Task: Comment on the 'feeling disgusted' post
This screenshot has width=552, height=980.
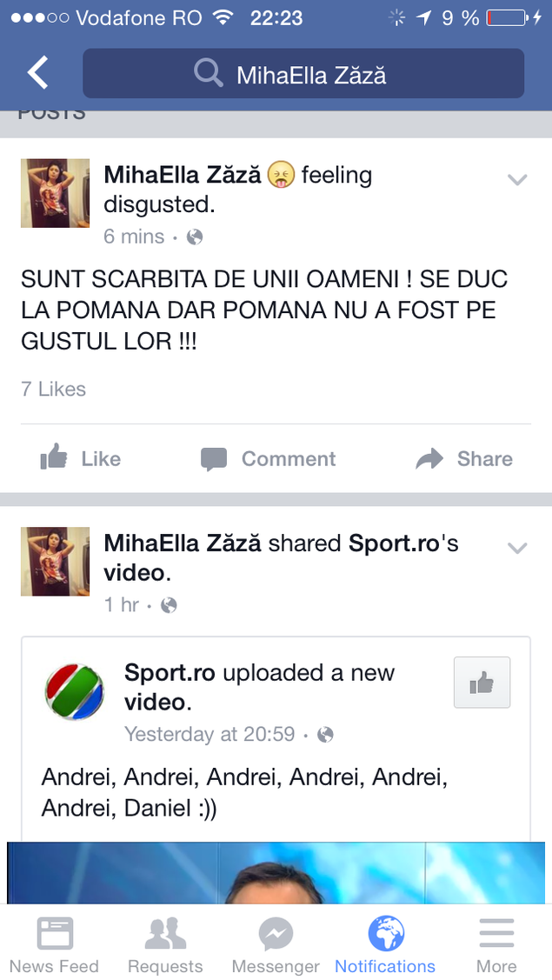Action: (x=269, y=459)
